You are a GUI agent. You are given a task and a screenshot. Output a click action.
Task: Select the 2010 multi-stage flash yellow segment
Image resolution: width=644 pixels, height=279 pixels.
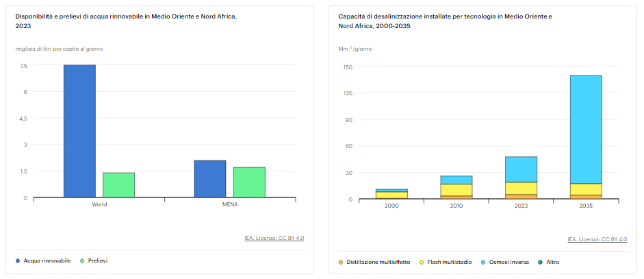(456, 190)
